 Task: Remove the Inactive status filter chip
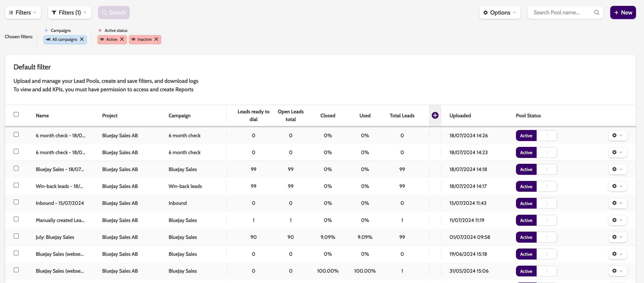click(x=156, y=39)
